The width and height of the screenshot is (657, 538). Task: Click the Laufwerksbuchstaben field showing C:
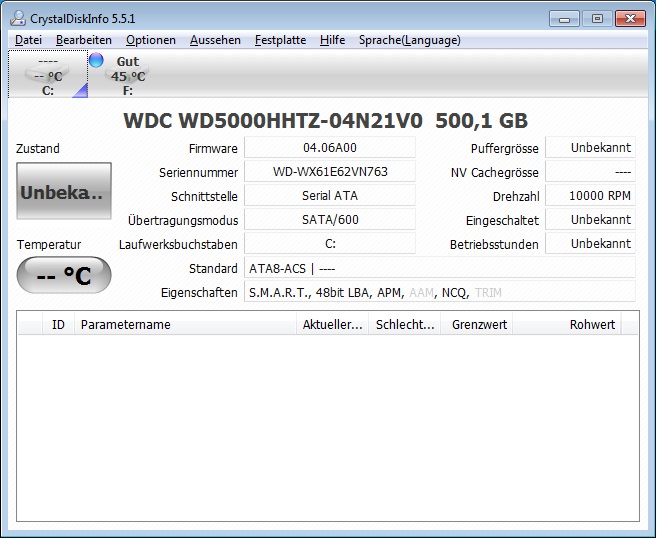point(330,243)
